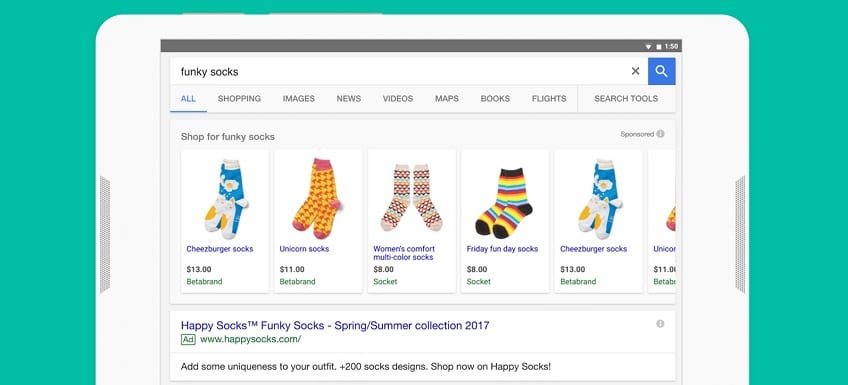Select the ALL tab
Viewport: 848px width, 385px height.
[188, 98]
